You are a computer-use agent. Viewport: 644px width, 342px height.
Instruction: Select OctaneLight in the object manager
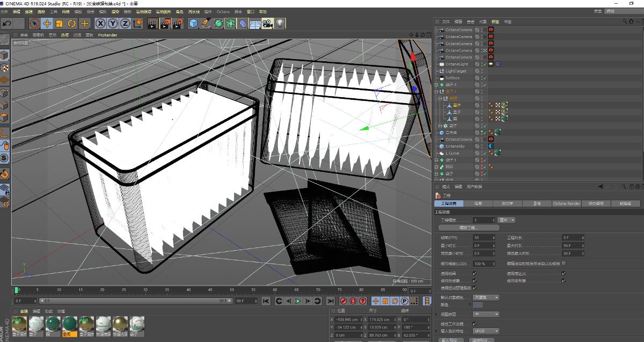point(457,64)
